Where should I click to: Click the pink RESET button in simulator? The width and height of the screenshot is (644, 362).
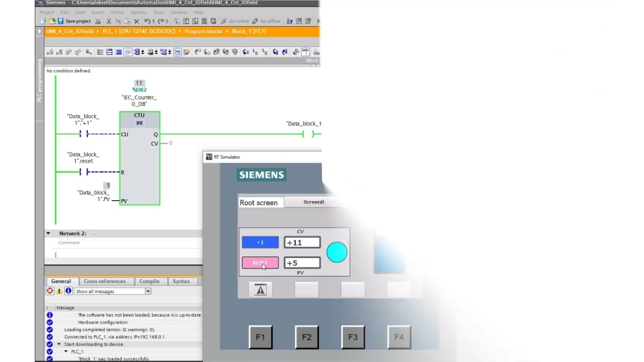tap(260, 263)
